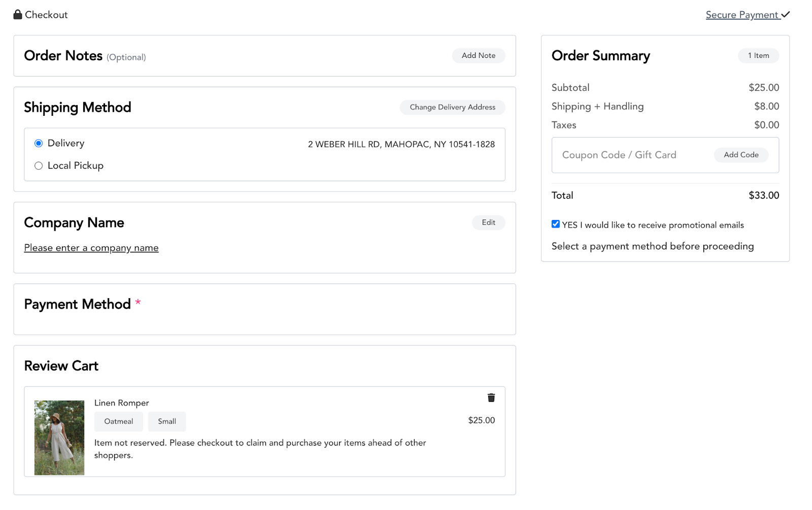
Task: Click 'Please enter a company name' link
Action: (x=91, y=248)
